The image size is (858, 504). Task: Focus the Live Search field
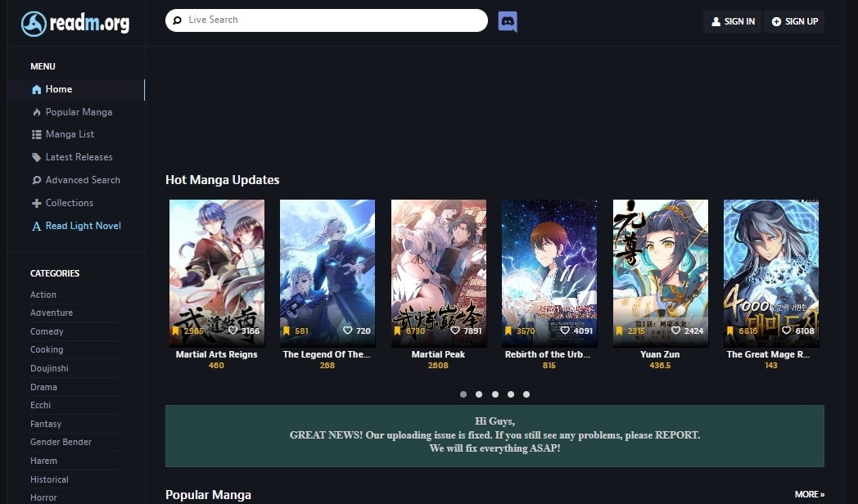click(x=327, y=20)
